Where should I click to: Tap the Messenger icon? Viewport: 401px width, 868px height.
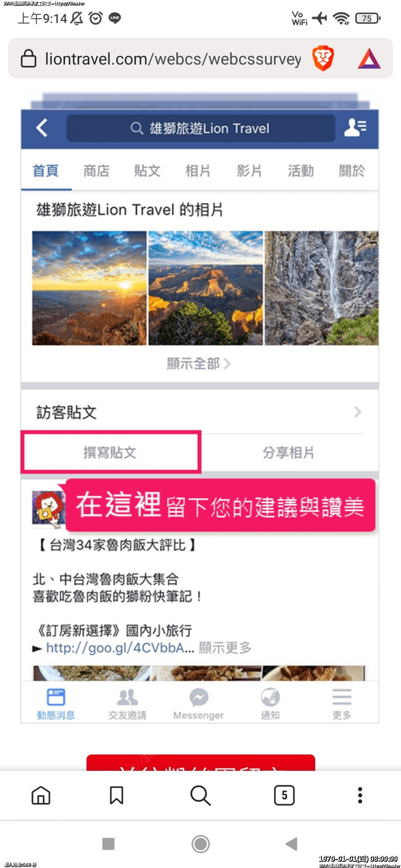tap(199, 703)
